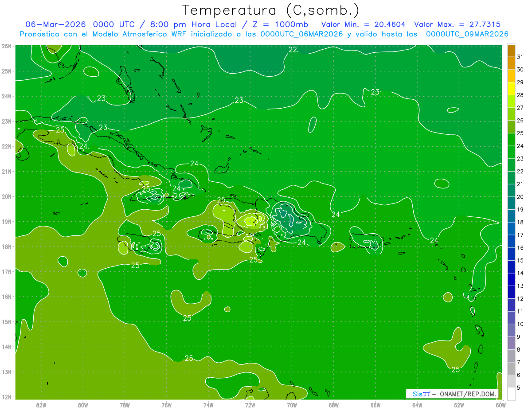Screen dimensions: 532x411
Task: Select the 'Valor Max. = 27.7315' readout
Action: 457,24
